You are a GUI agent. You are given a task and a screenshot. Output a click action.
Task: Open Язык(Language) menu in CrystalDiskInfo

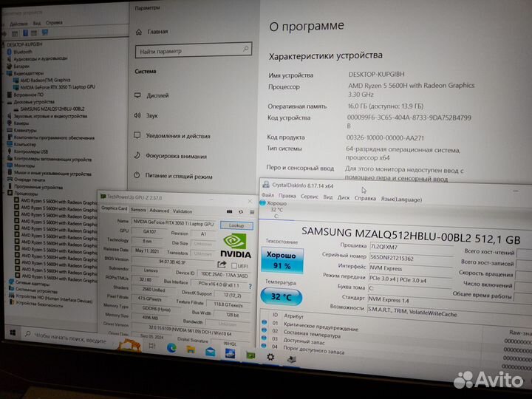click(401, 199)
